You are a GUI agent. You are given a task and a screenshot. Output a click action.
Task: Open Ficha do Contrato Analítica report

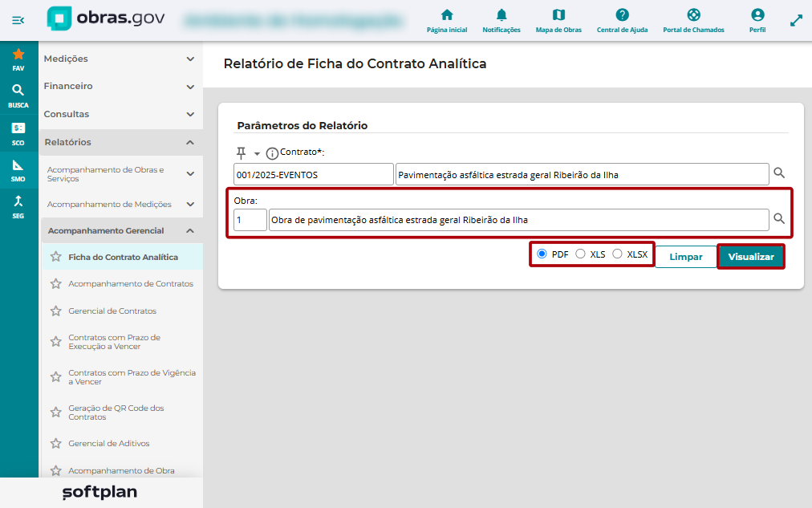point(124,257)
